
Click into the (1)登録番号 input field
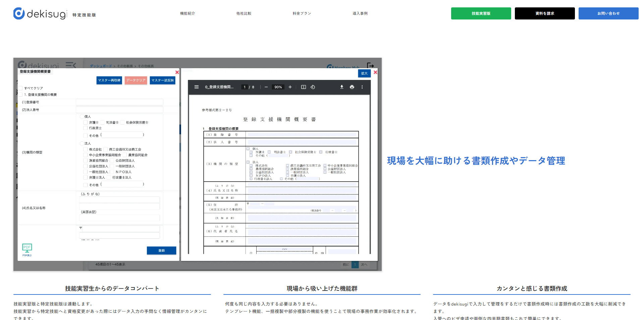[x=119, y=102]
